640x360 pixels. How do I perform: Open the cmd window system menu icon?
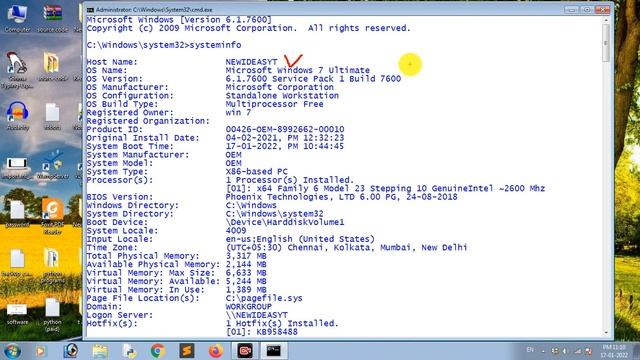tap(90, 9)
